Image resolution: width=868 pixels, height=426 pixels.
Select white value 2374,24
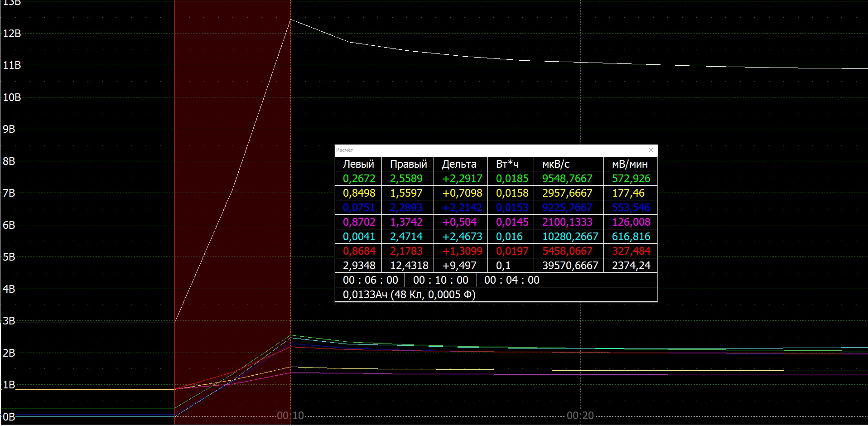631,266
